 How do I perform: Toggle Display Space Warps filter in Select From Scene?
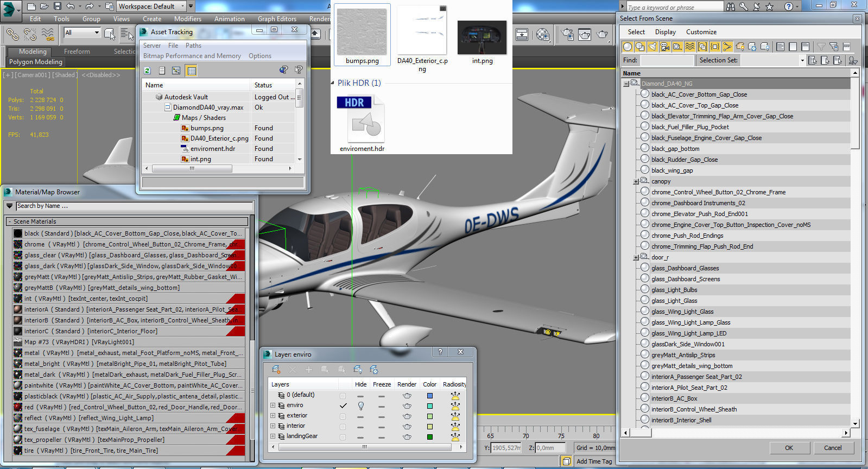[690, 47]
